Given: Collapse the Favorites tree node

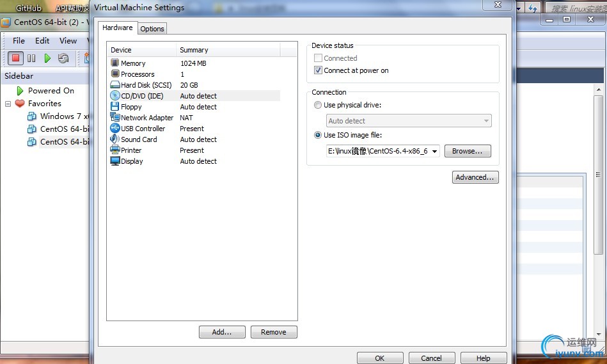Looking at the screenshot, I should tap(8, 104).
